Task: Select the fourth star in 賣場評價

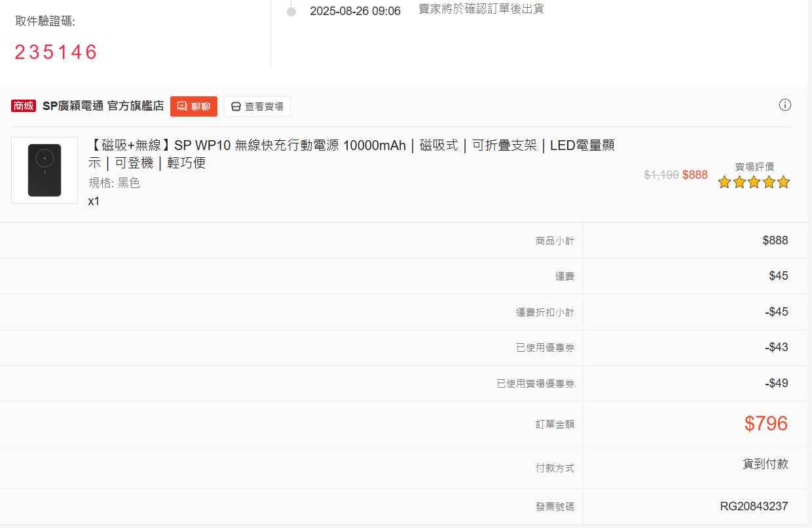Action: (769, 183)
